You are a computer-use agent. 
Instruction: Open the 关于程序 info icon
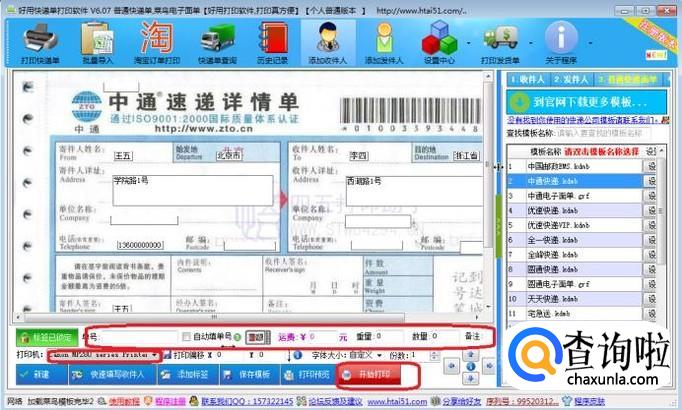point(561,43)
